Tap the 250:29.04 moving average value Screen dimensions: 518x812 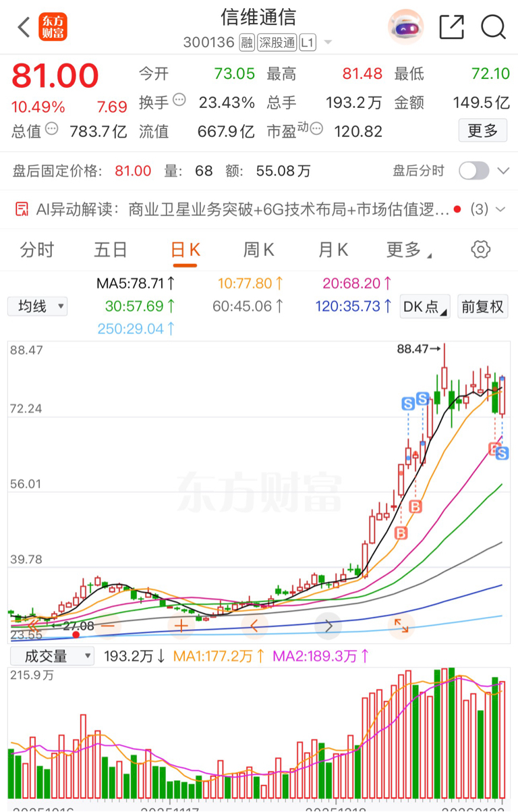[136, 329]
